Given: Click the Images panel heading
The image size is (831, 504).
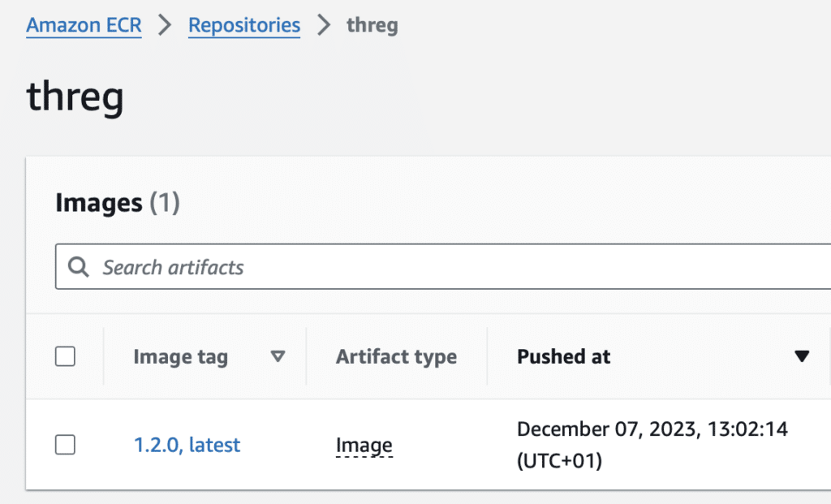Looking at the screenshot, I should [x=98, y=203].
